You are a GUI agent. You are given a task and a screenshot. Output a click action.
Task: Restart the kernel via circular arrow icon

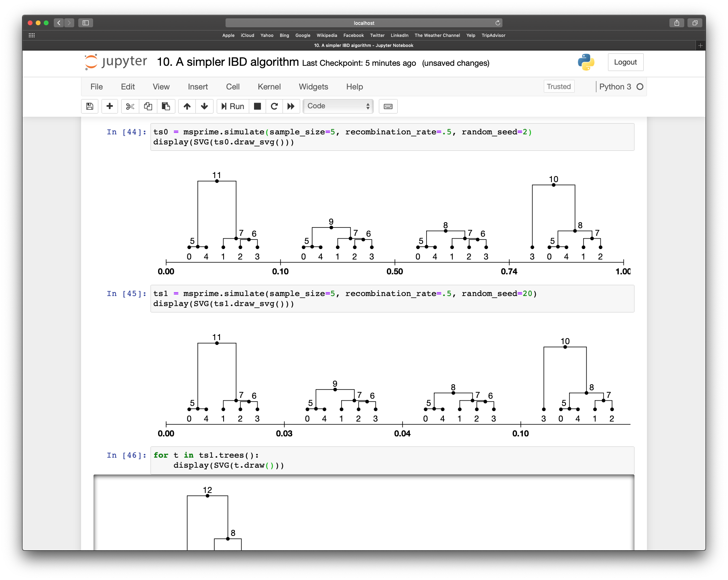pyautogui.click(x=274, y=106)
